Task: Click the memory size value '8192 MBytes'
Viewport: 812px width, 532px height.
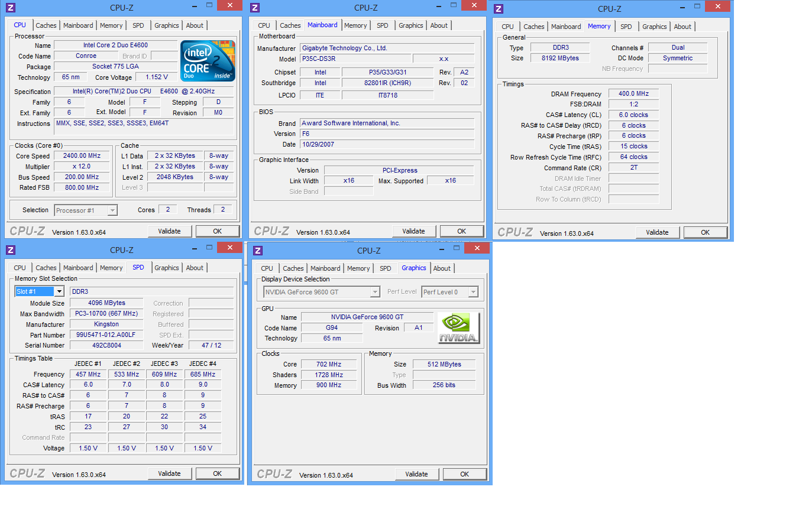Action: point(560,58)
